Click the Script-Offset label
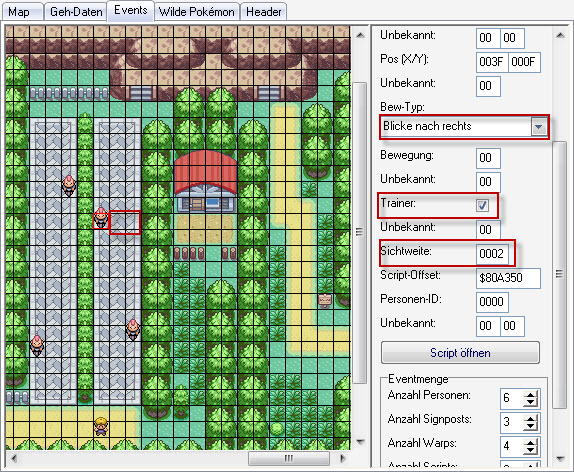Image resolution: width=574 pixels, height=473 pixels. click(x=410, y=275)
